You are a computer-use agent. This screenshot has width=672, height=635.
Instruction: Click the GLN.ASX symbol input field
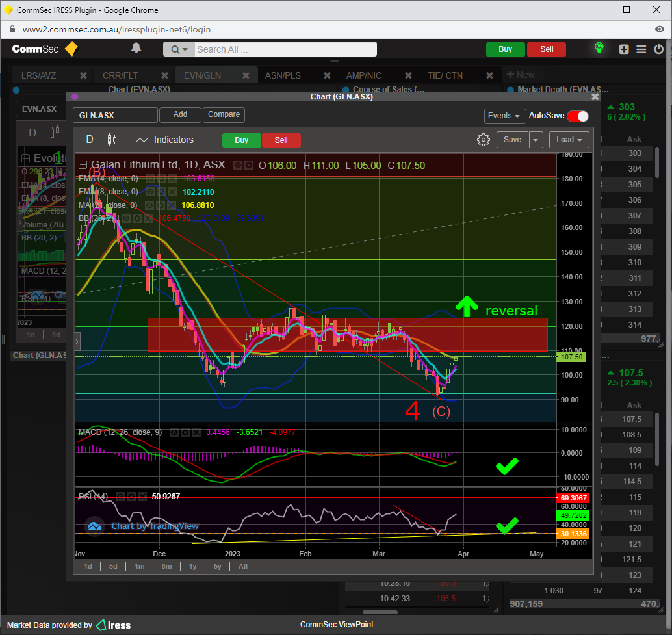pos(115,115)
